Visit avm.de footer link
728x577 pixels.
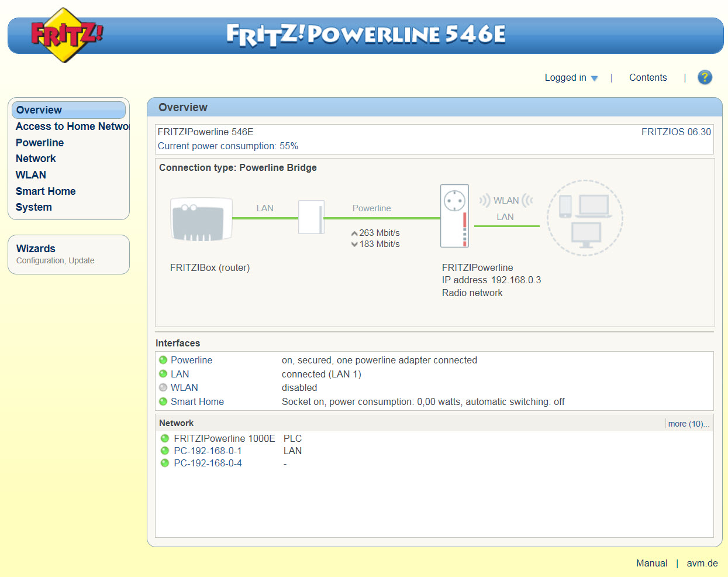click(x=702, y=563)
